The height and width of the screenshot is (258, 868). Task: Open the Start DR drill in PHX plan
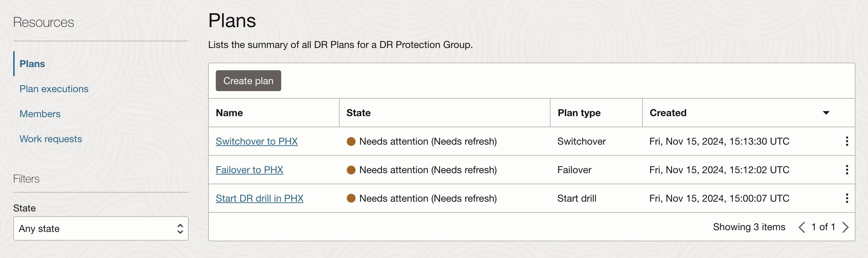click(259, 199)
